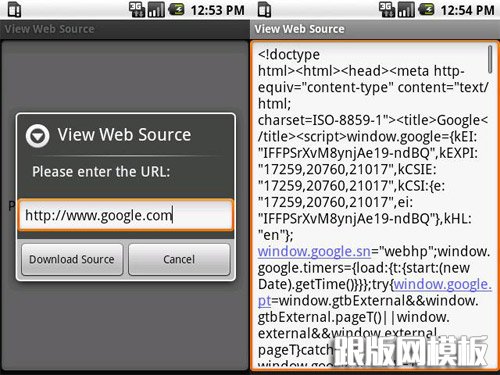
Task: Tap the signal strength icon in right status bar
Action: pos(406,10)
